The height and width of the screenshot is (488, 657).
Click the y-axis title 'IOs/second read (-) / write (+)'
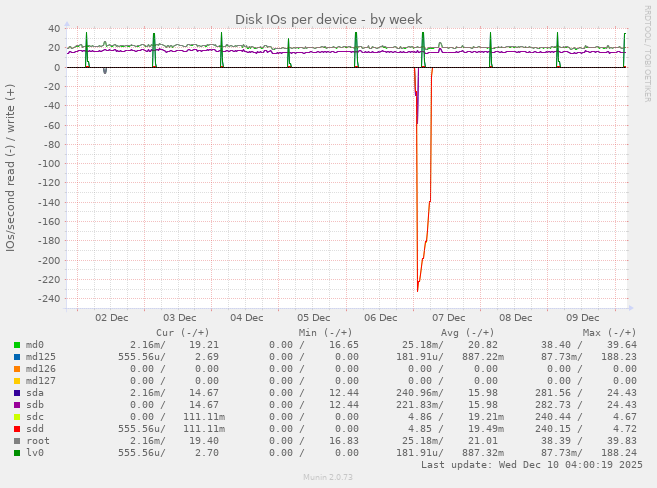click(x=10, y=168)
